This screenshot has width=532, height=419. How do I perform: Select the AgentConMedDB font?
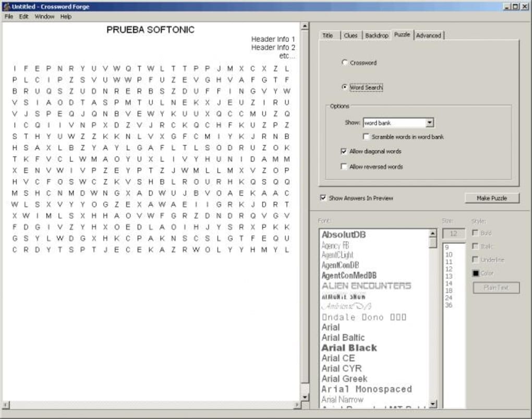pos(349,275)
